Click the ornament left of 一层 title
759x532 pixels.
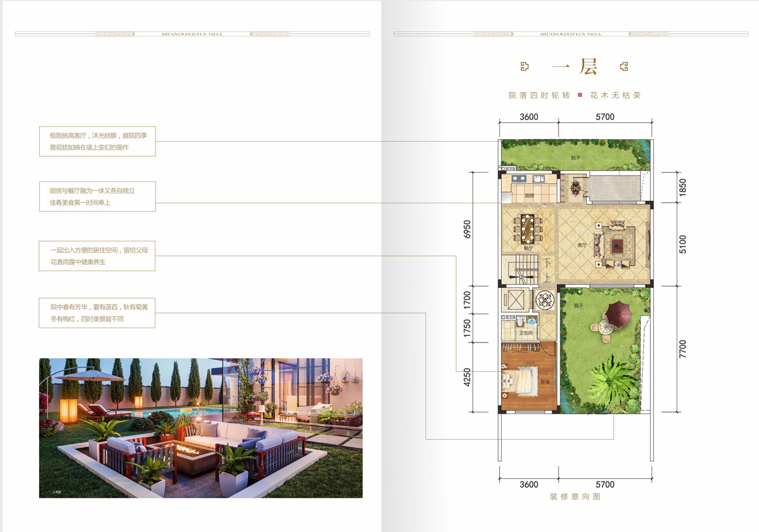click(525, 67)
